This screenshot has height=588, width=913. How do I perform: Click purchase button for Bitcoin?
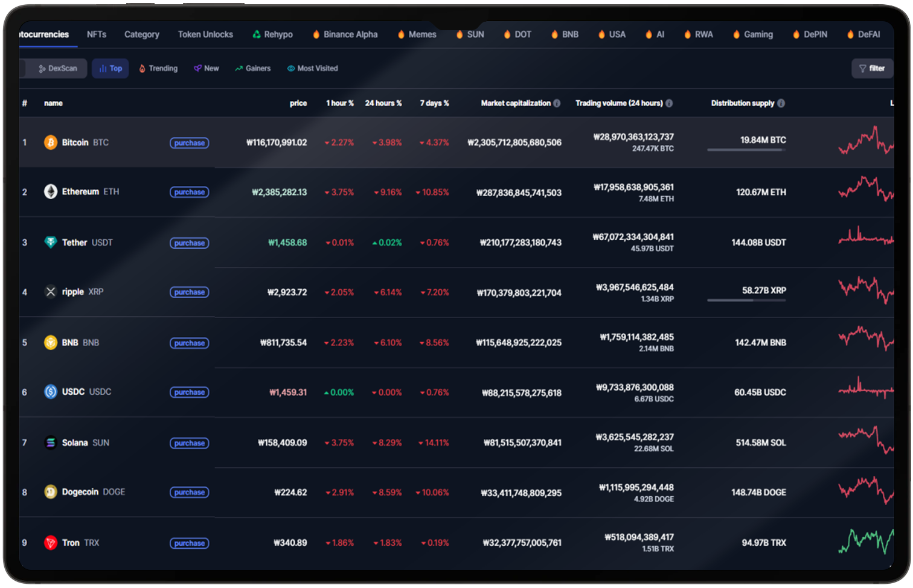190,143
